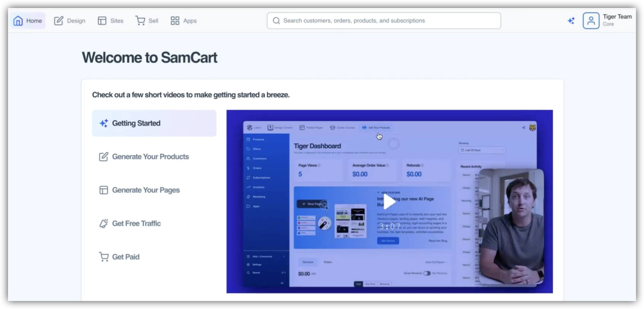The width and height of the screenshot is (644, 309).
Task: Open the Sites layout icon
Action: pos(102,21)
